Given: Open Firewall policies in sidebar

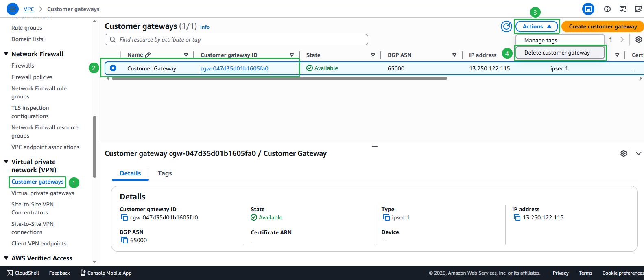Looking at the screenshot, I should [32, 77].
